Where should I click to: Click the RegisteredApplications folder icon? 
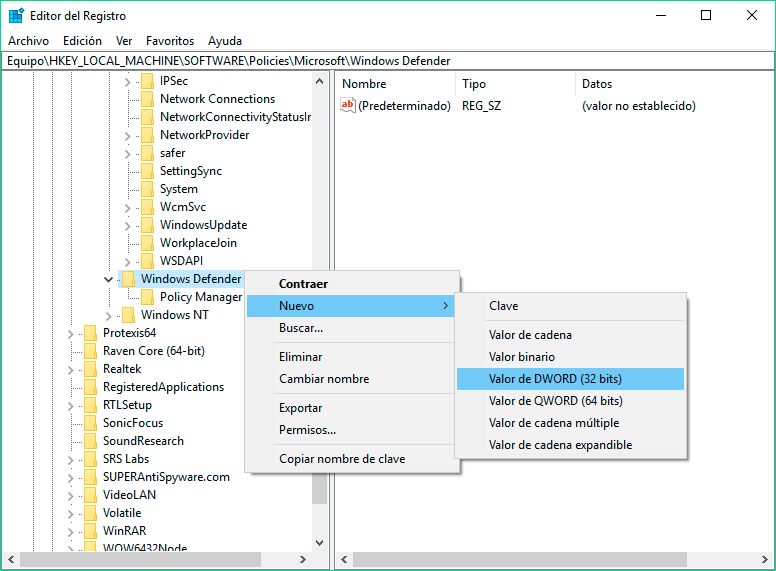91,387
